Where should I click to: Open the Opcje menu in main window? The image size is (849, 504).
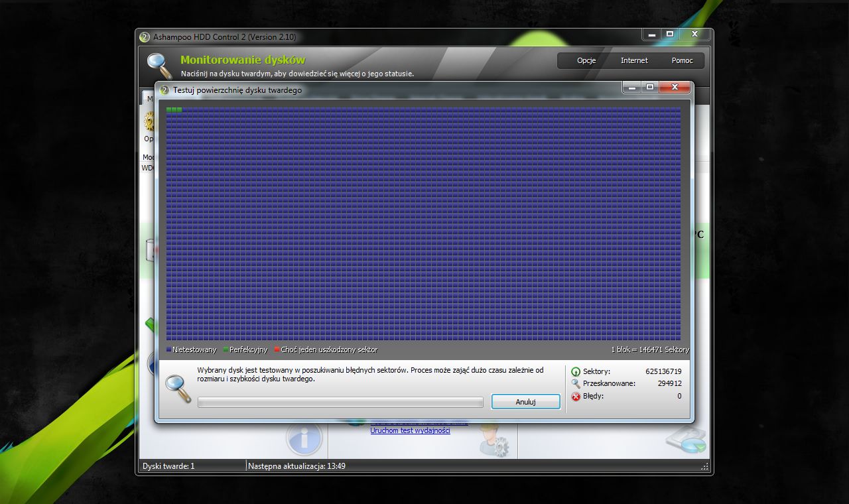(x=586, y=60)
